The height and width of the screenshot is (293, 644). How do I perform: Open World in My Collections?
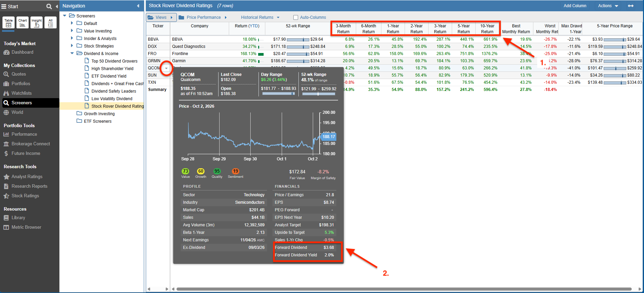click(x=13, y=112)
